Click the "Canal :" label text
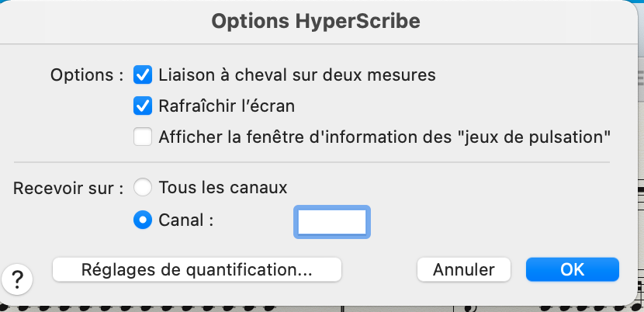 pos(185,220)
